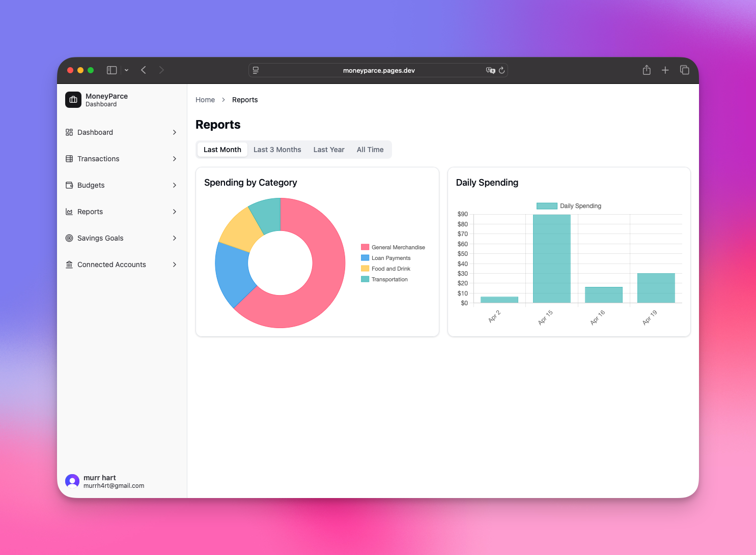Select the All Time tab
This screenshot has height=555, width=756.
tap(370, 150)
